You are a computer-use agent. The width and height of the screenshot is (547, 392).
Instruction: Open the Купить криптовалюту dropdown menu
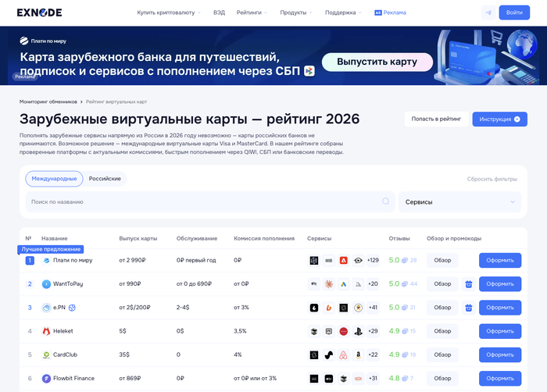pyautogui.click(x=169, y=12)
